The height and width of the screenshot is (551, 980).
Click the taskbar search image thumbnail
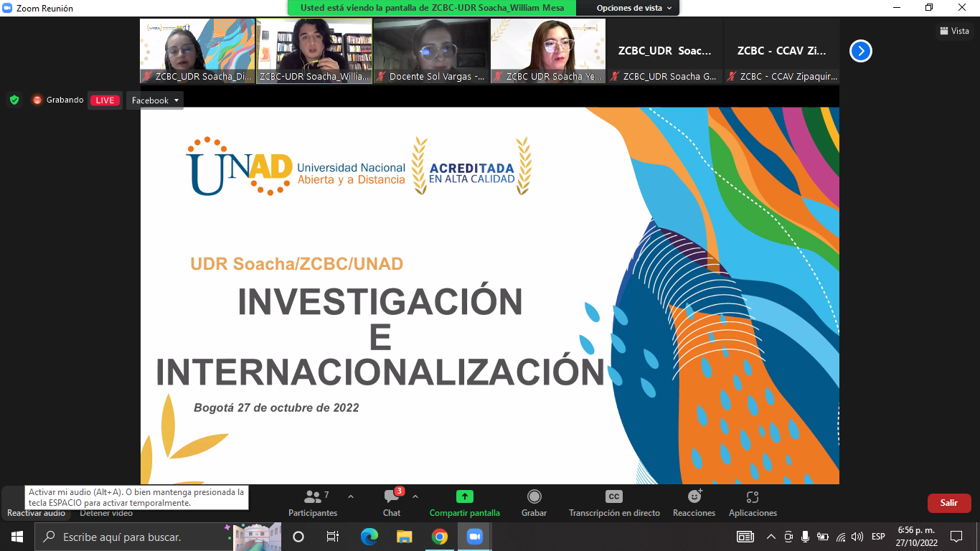257,537
